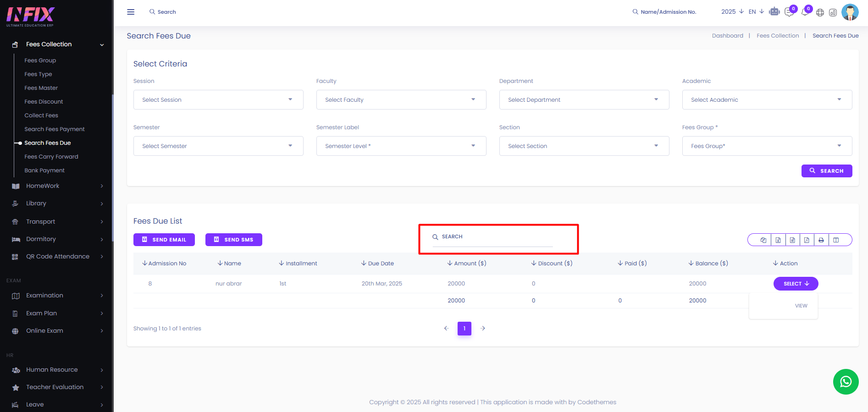Go to Dashboard breadcrumb link

(x=728, y=36)
